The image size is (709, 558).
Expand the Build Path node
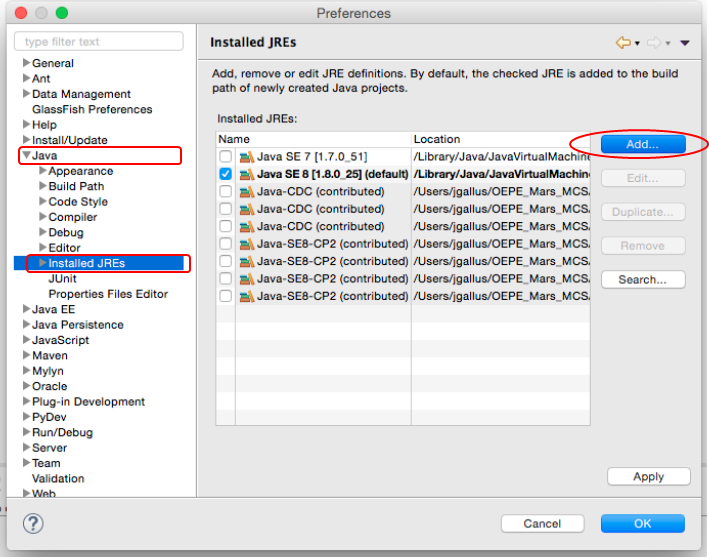click(43, 186)
